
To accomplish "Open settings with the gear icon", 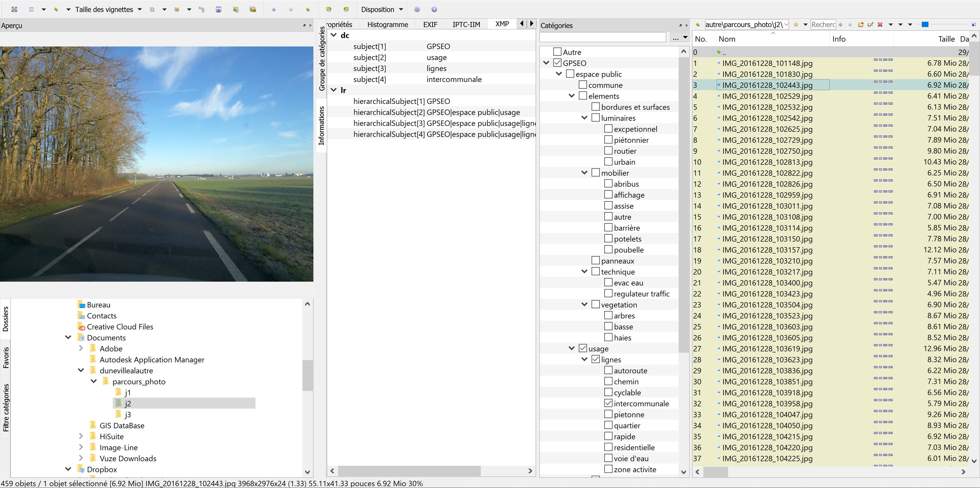I will (x=417, y=9).
